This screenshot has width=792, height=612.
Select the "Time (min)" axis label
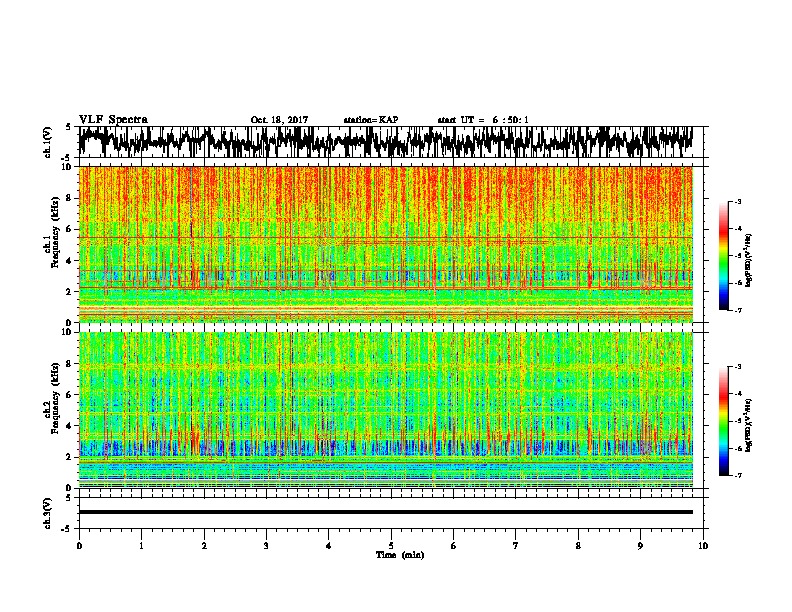click(400, 555)
